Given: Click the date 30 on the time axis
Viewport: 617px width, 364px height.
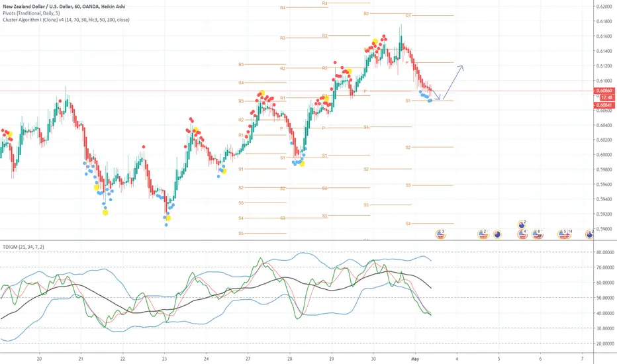Looking at the screenshot, I should pos(373,359).
